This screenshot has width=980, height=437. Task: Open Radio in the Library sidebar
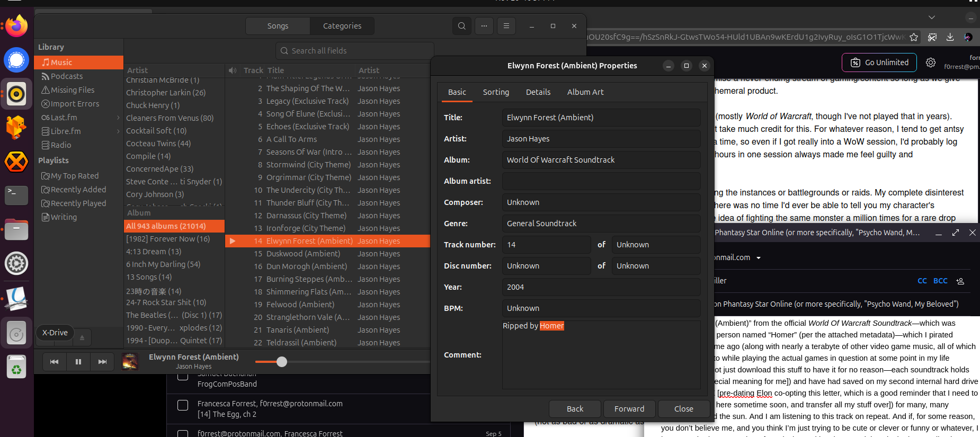pyautogui.click(x=79, y=145)
